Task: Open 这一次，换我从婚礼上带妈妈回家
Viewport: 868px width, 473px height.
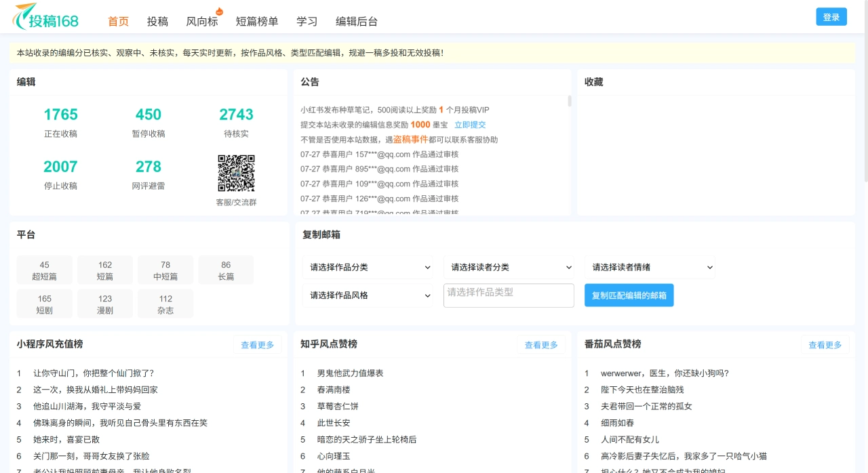Action: [x=96, y=390]
